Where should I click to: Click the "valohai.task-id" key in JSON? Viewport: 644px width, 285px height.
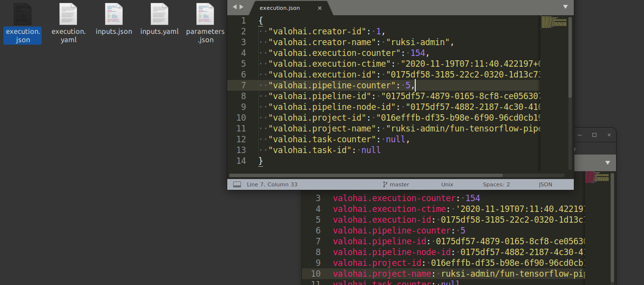[x=310, y=150]
